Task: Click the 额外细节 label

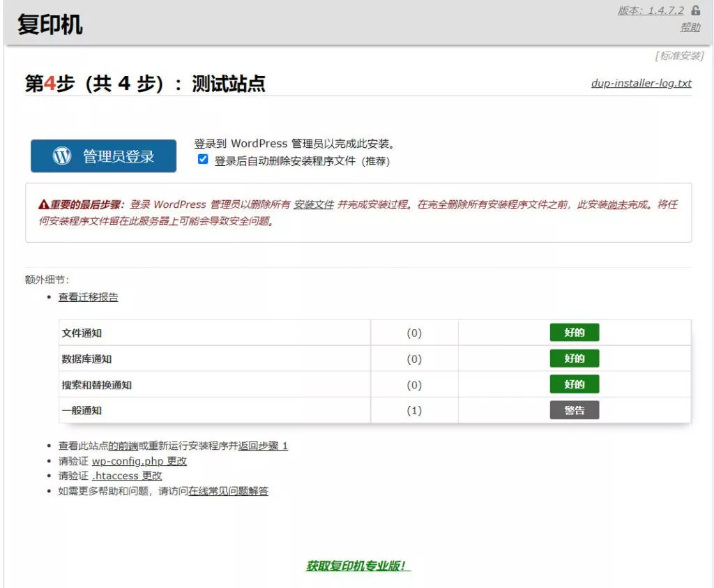Action: (x=47, y=280)
